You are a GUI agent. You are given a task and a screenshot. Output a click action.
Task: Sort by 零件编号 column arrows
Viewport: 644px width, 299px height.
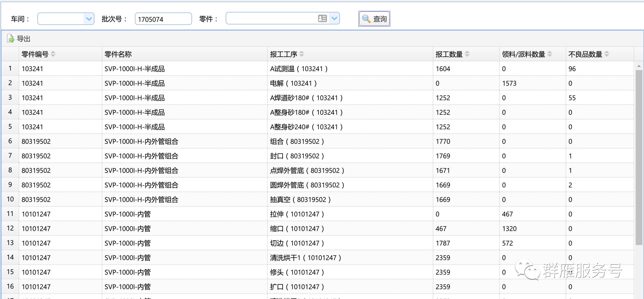point(53,54)
